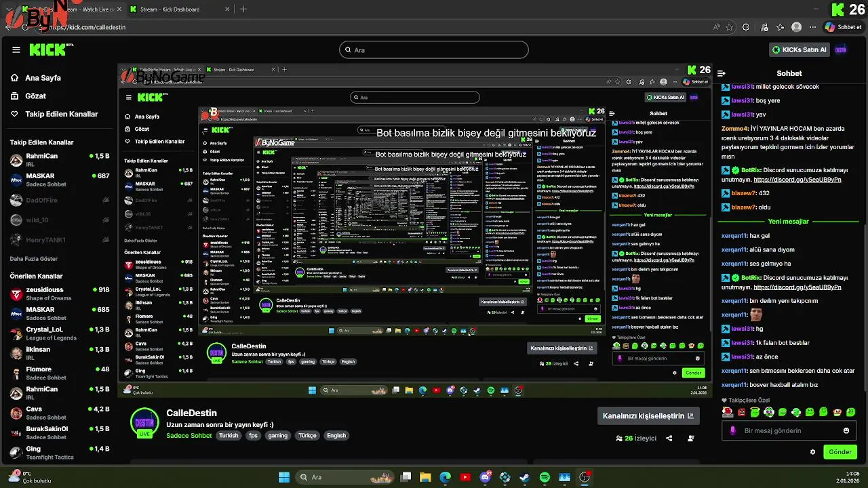Pick the green emote with headphones
Image resolution: width=868 pixels, height=488 pixels.
coord(769,412)
